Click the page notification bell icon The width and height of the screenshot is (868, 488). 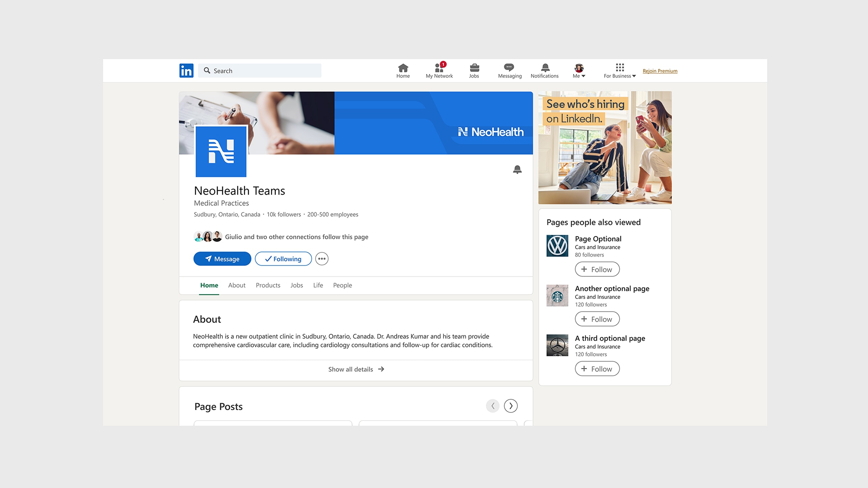point(517,169)
